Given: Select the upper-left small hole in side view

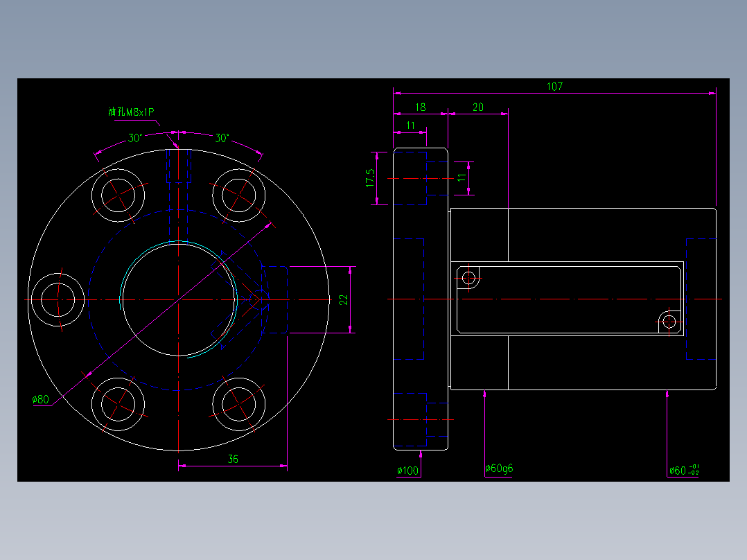Looking at the screenshot, I should click(x=468, y=278).
